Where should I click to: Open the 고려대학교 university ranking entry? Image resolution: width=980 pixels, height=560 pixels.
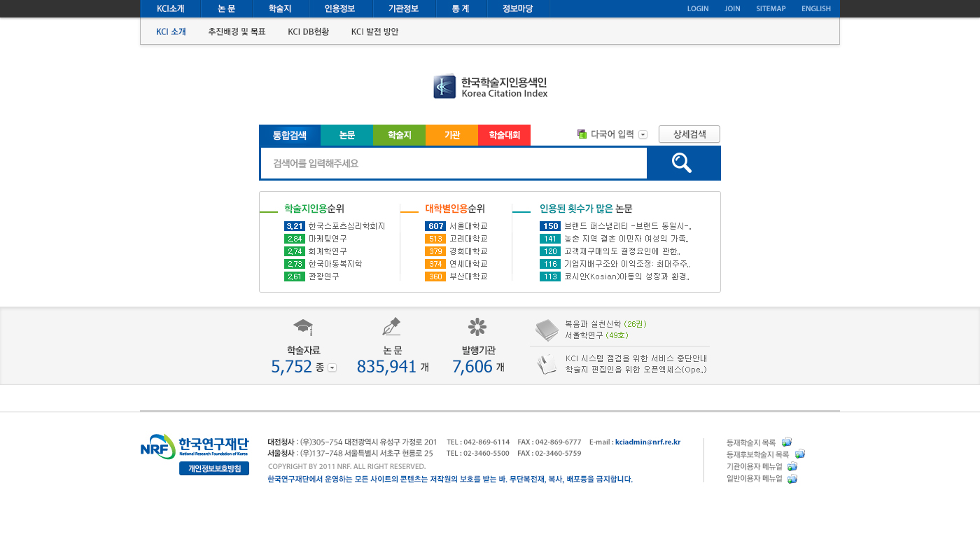[468, 239]
